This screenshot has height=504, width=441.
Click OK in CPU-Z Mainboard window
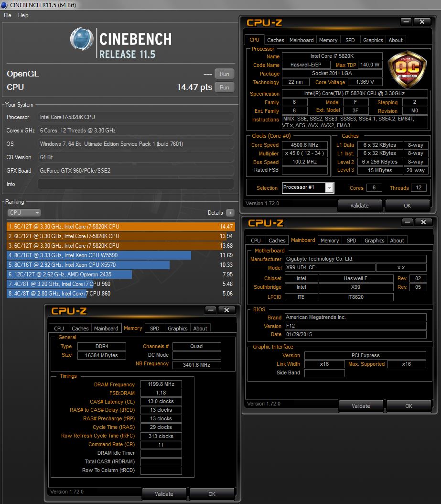tap(409, 406)
